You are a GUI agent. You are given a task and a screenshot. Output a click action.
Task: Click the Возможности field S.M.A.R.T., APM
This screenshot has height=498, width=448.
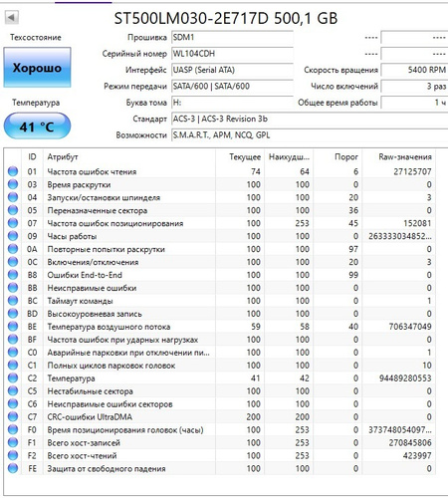(x=310, y=135)
